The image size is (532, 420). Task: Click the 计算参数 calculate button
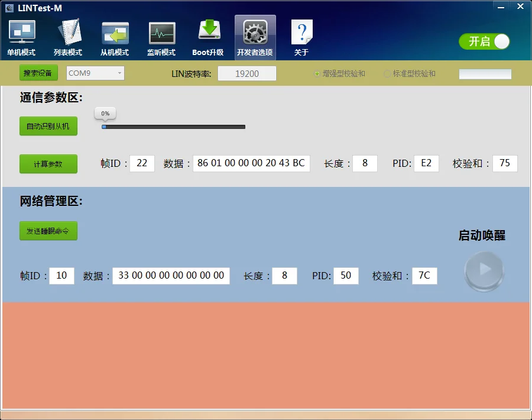[x=48, y=164]
